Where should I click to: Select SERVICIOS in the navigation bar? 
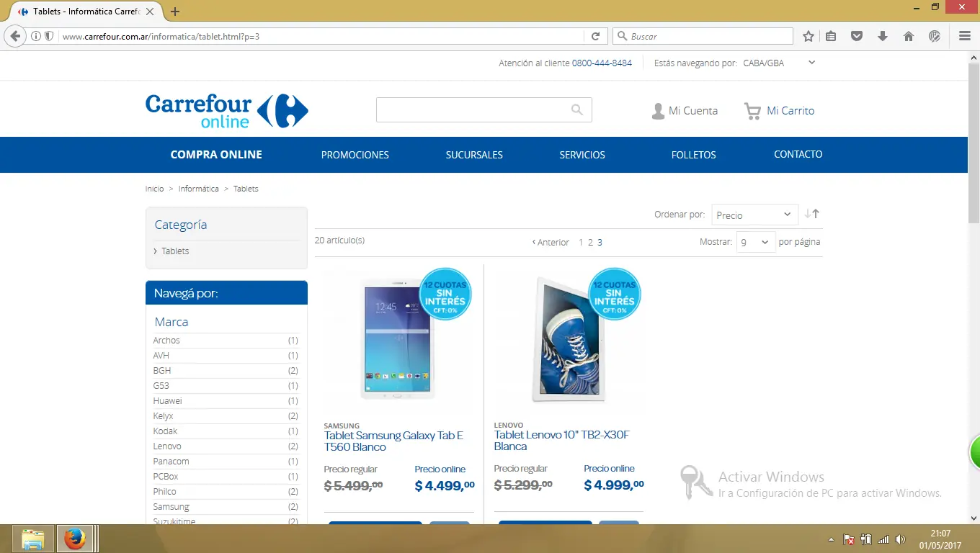click(x=582, y=155)
